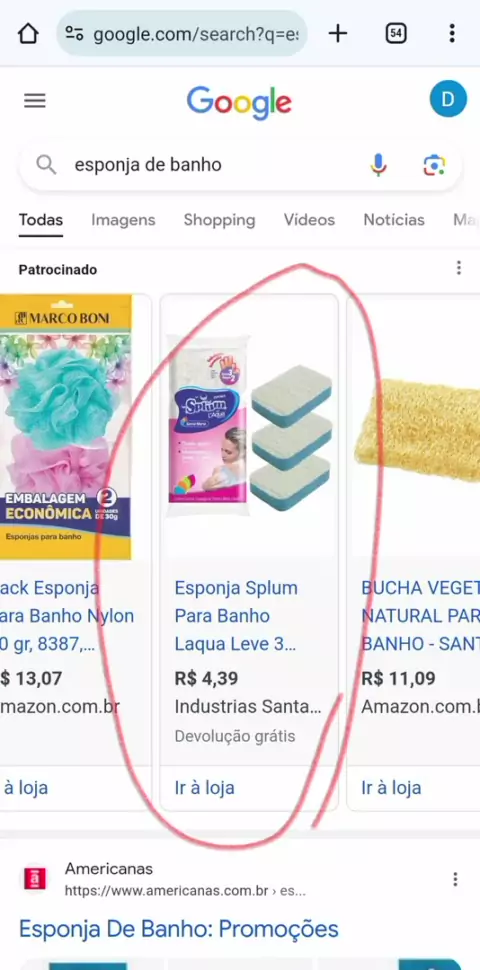Tap the browser home icon
This screenshot has width=480, height=970.
28,33
